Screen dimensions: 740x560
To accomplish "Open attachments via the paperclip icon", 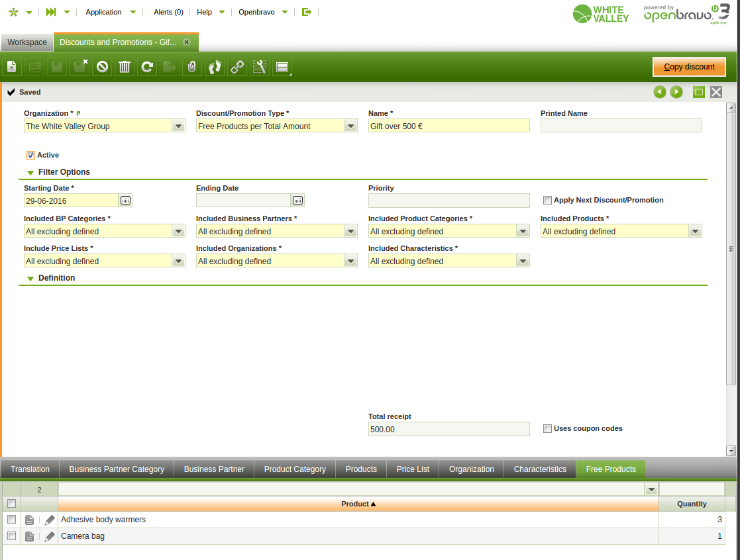I will (191, 67).
